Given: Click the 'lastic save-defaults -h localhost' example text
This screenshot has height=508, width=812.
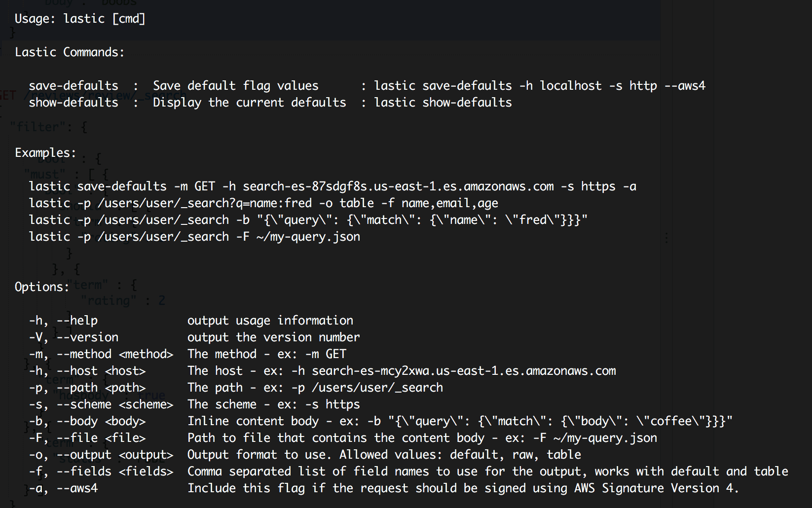Looking at the screenshot, I should point(540,86).
